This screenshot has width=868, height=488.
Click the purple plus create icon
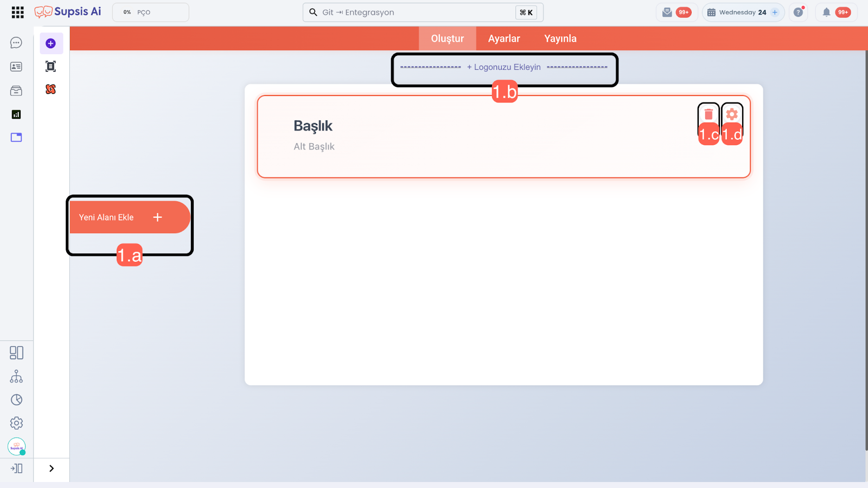point(51,43)
